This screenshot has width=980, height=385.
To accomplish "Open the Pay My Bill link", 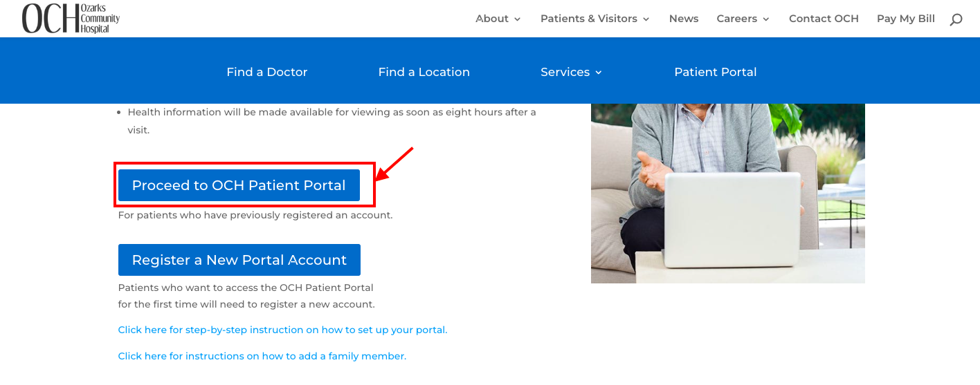I will (905, 19).
